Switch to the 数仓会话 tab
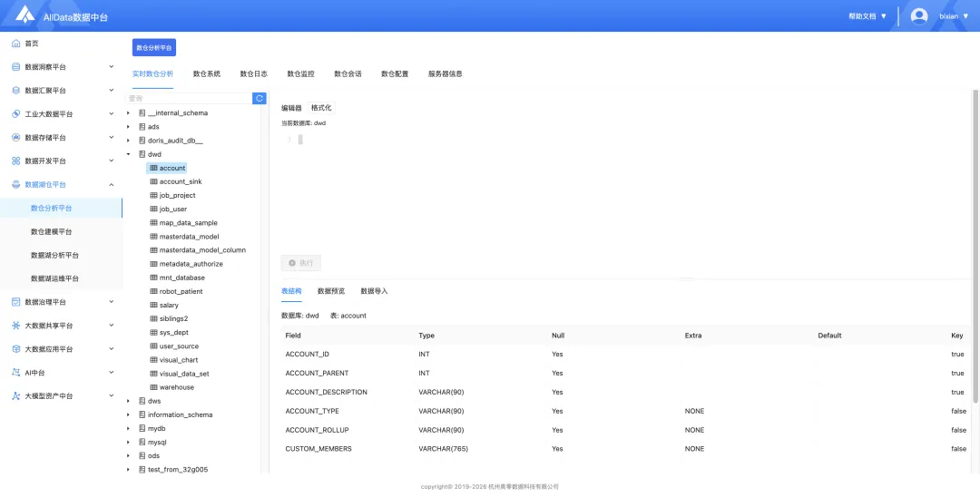The height and width of the screenshot is (497, 980). 348,73
